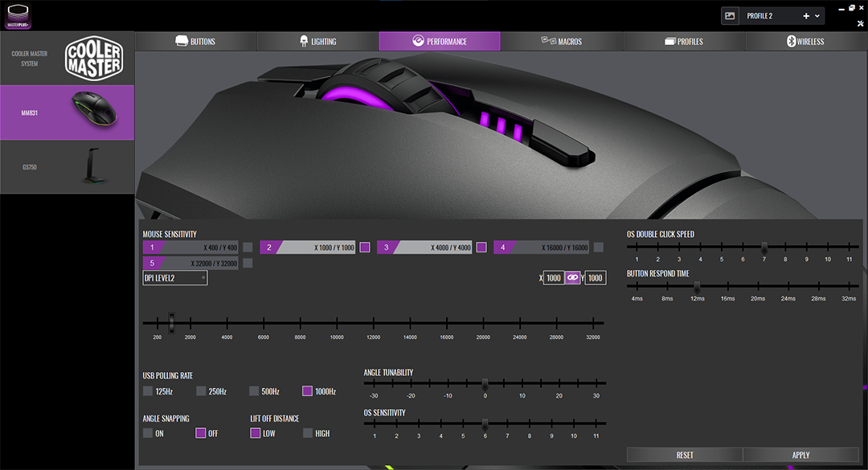This screenshot has width=868, height=470.
Task: Click the Apply button
Action: [x=800, y=455]
